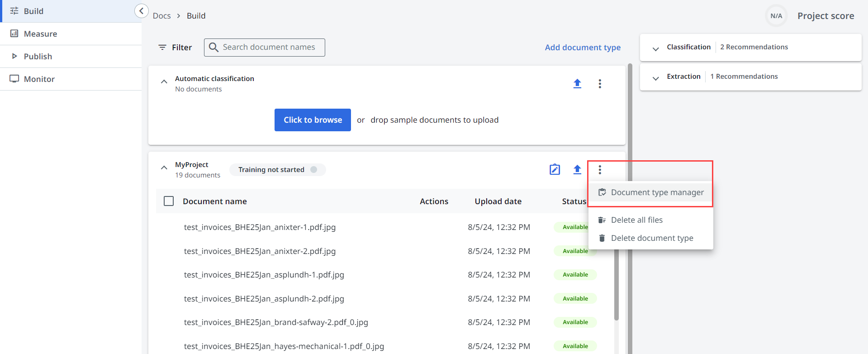Click the N/A project score badge

776,16
